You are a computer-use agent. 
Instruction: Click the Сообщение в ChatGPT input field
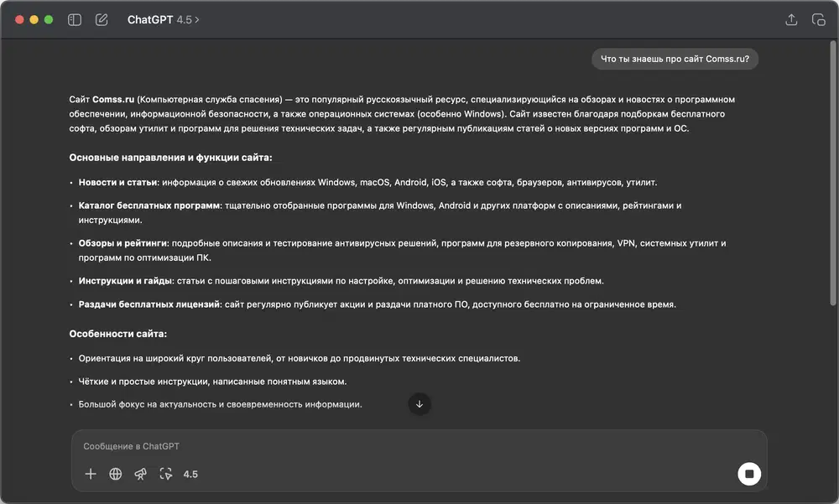tap(403, 446)
